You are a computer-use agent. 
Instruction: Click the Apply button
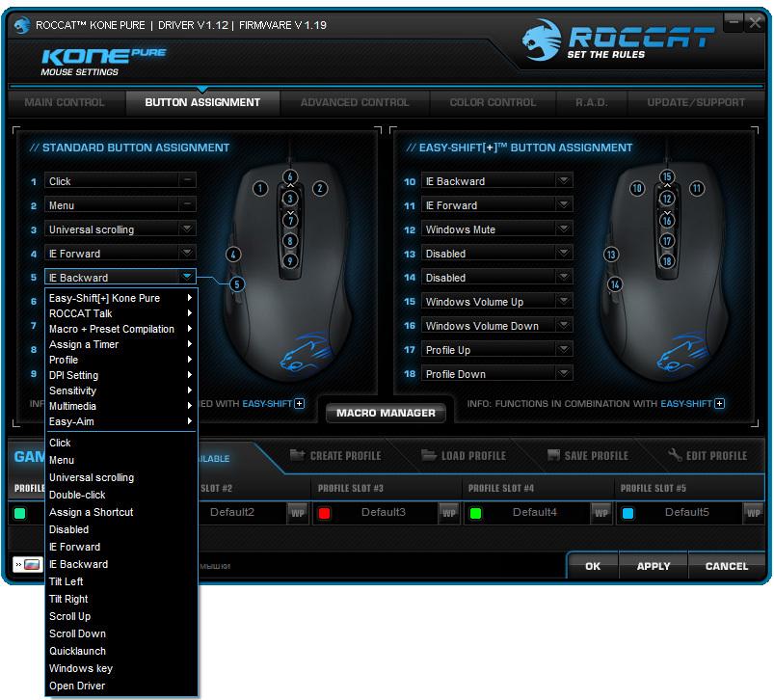pos(654,566)
